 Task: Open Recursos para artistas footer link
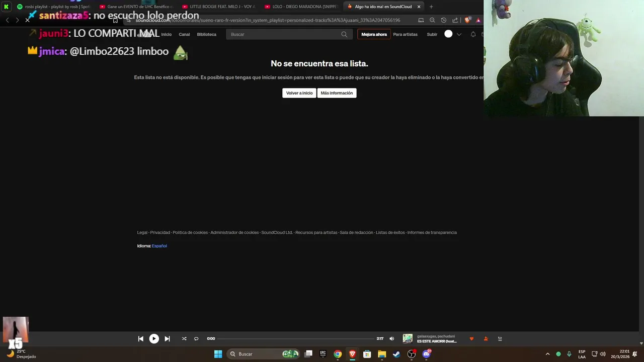pyautogui.click(x=316, y=232)
